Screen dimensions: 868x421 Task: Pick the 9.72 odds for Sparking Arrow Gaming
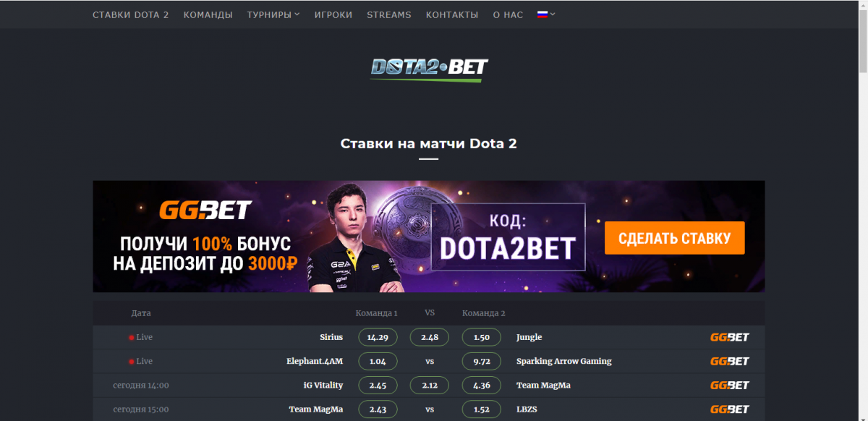pos(482,361)
